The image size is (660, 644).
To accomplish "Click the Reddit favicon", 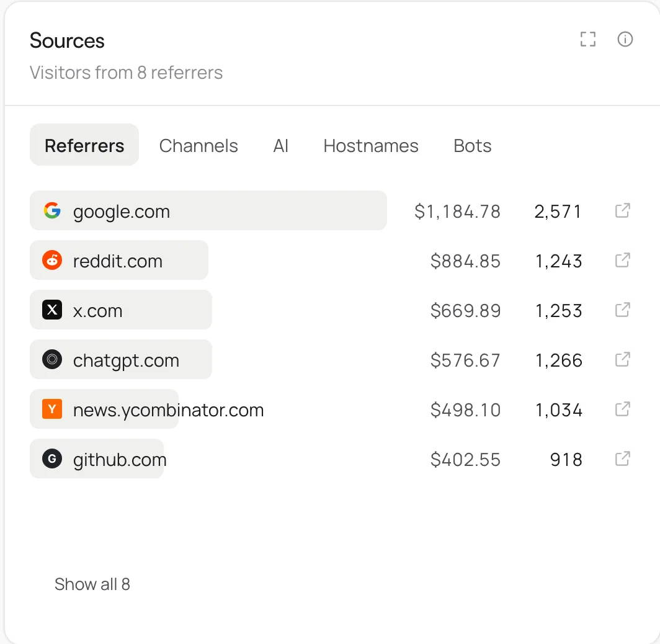I will 52,260.
